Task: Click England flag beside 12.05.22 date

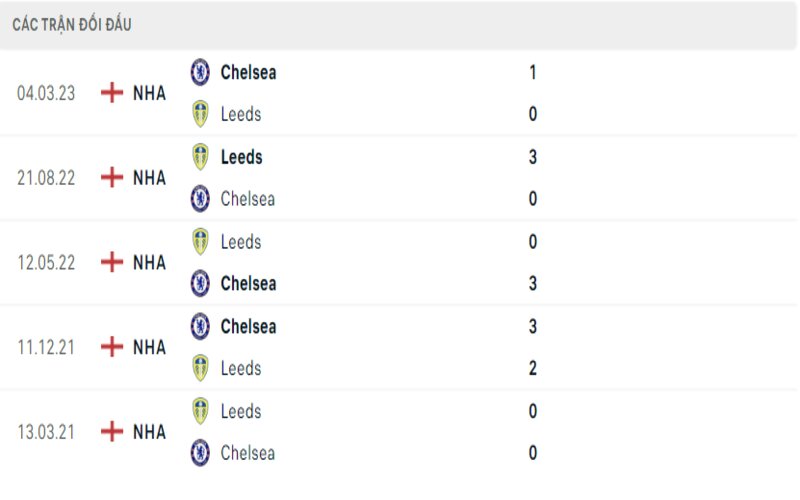Action: [x=112, y=262]
